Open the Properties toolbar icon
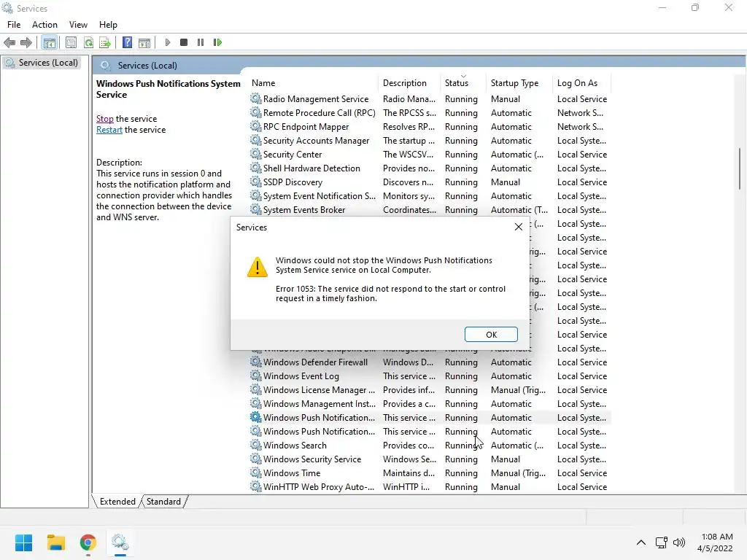The height and width of the screenshot is (560, 747). pyautogui.click(x=71, y=42)
